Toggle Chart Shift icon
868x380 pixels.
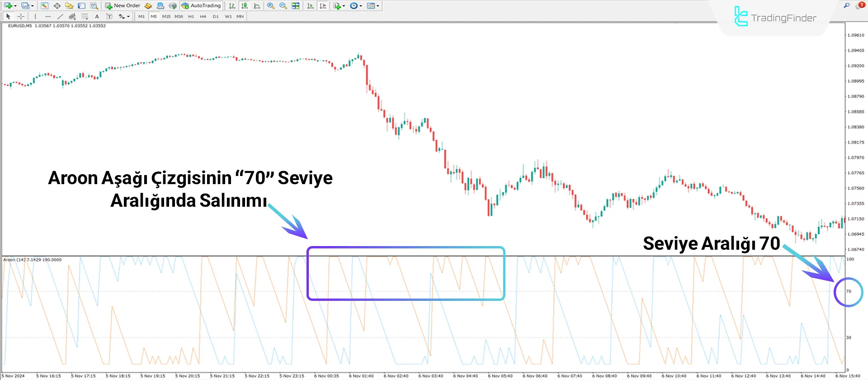[323, 5]
